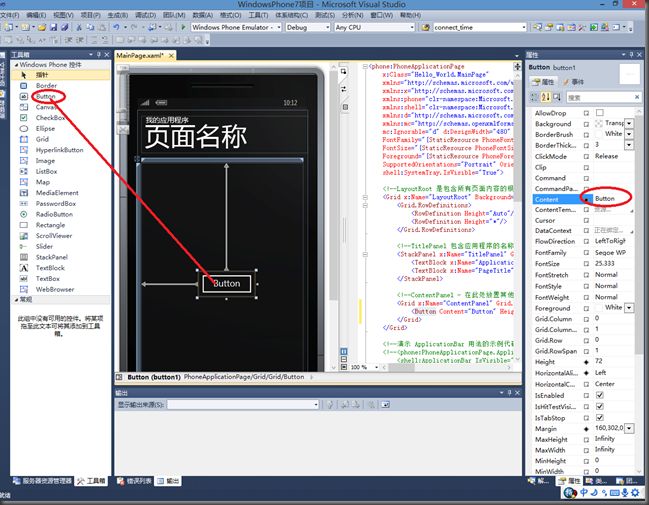Click the BorderBrush White color swatch
This screenshot has height=505, width=649.
click(x=598, y=134)
